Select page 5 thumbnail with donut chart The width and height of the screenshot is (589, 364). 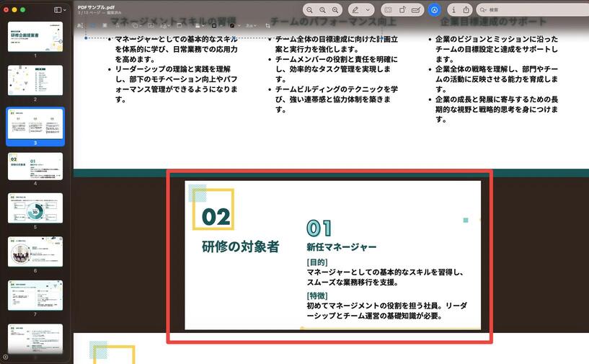pyautogui.click(x=35, y=208)
